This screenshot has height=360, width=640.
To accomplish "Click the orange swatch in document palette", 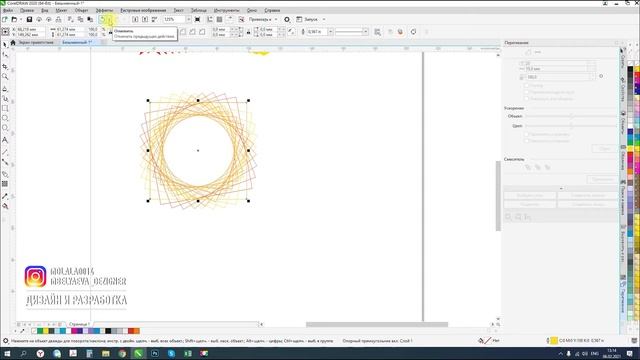I will pyautogui.click(x=137, y=331).
